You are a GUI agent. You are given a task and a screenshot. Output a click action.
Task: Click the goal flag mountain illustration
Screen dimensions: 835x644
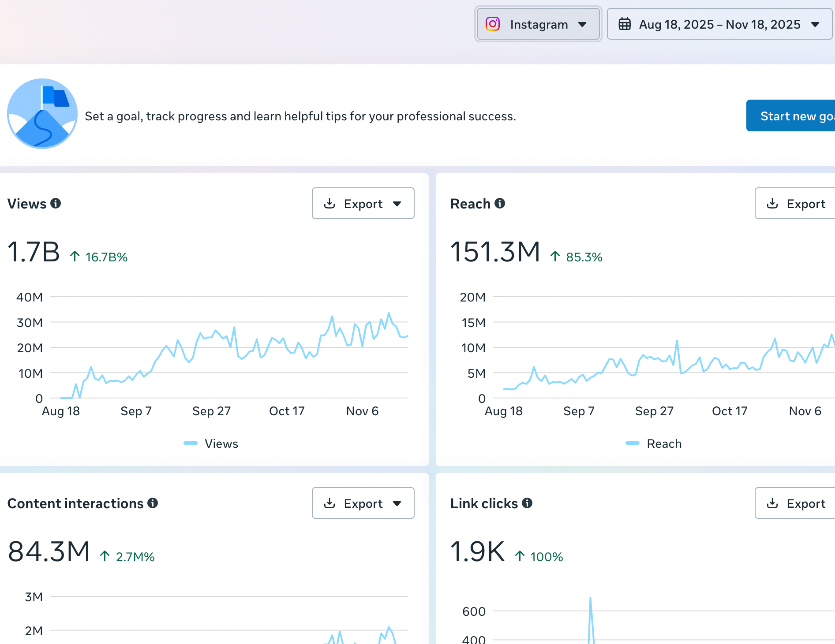tap(42, 114)
